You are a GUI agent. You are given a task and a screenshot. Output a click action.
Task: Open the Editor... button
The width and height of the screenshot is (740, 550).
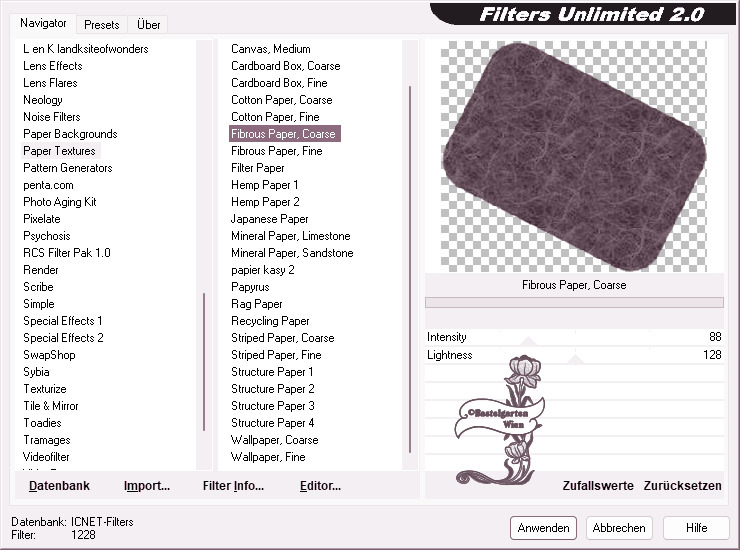pyautogui.click(x=320, y=486)
